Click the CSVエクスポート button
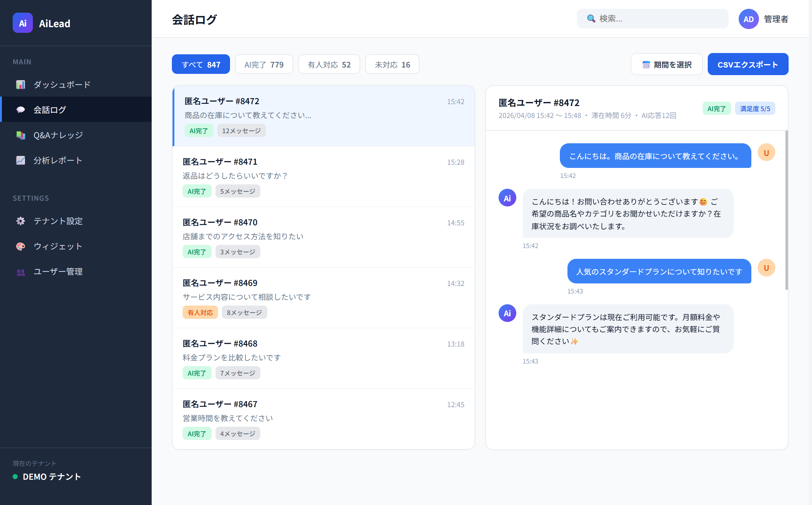 [x=748, y=64]
